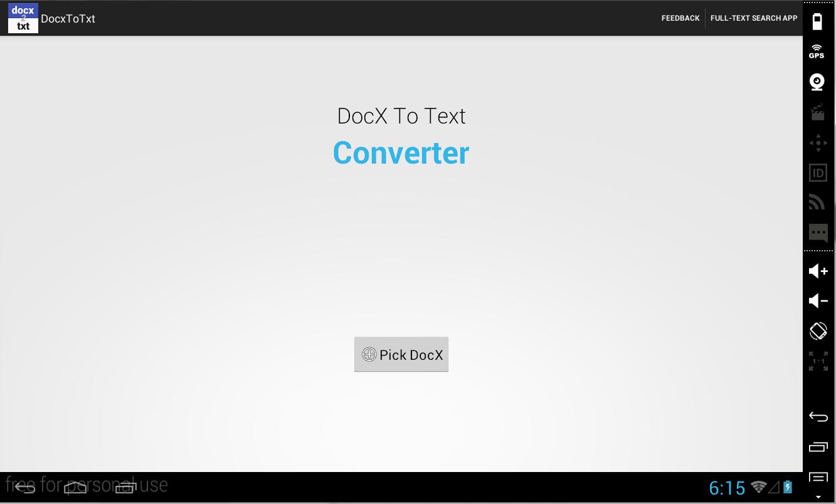
Task: Open the Identifiers panel
Action: 818,172
